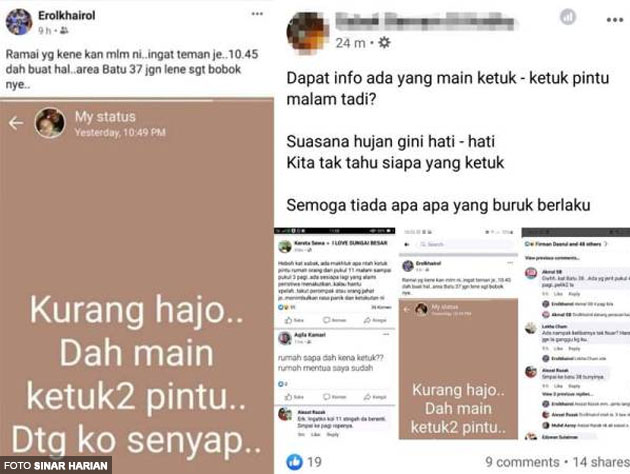Screen dimensions: 630x474
Task: Open the pixelated profile avatar
Action: coord(306,33)
